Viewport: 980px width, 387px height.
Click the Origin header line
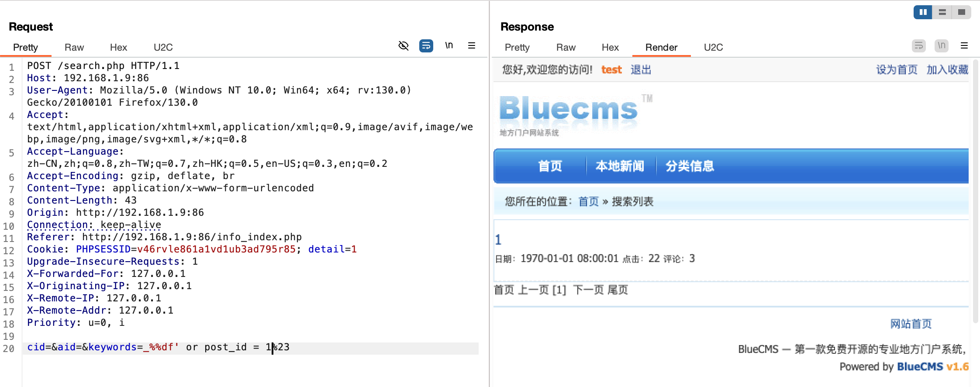(115, 212)
